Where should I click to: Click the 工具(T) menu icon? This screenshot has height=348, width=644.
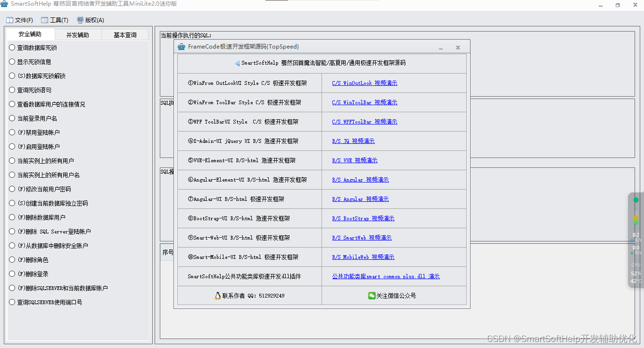(45, 20)
